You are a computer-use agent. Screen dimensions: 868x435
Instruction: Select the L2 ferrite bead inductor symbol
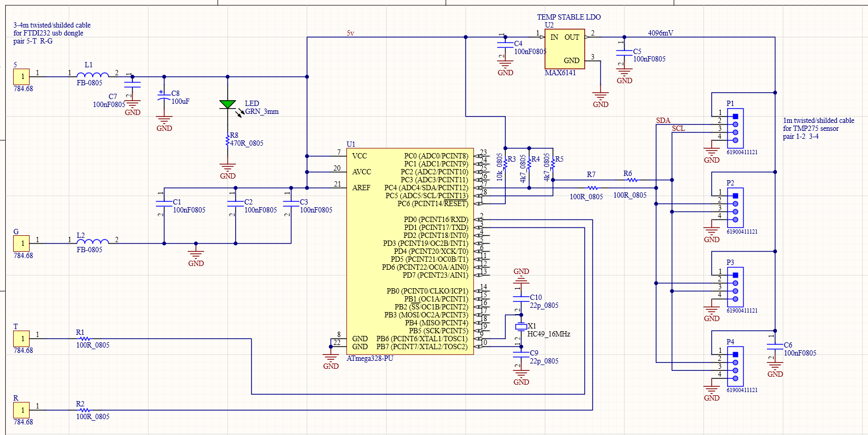(93, 242)
